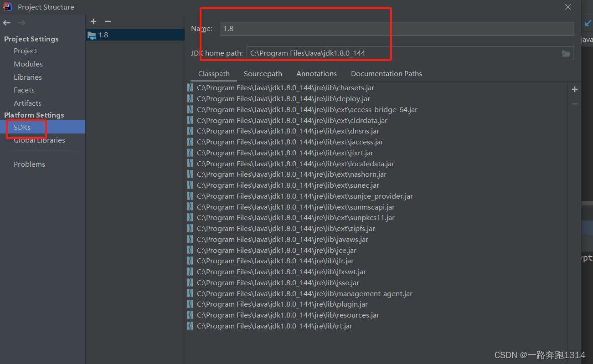This screenshot has width=593, height=364.
Task: Select the 1.8 SDK folder icon in the list
Action: coord(92,35)
